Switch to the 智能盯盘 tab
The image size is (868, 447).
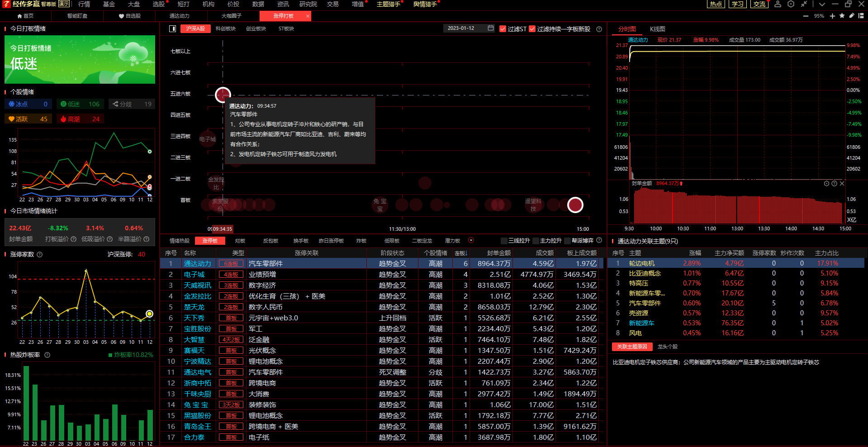click(x=77, y=16)
